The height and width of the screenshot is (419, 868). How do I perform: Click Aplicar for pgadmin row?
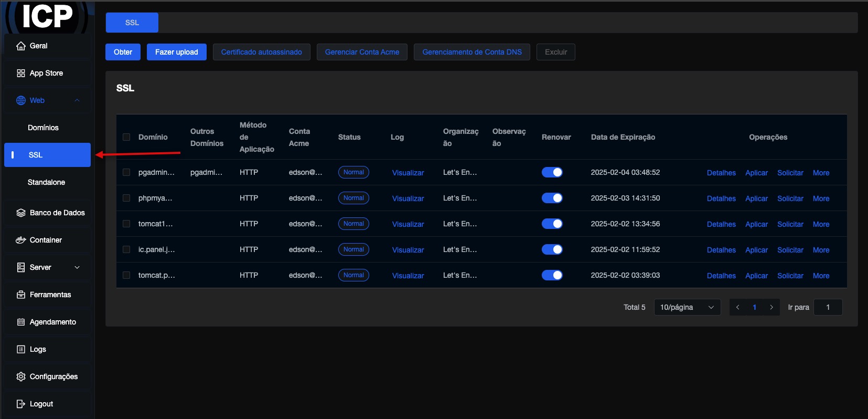(x=756, y=173)
